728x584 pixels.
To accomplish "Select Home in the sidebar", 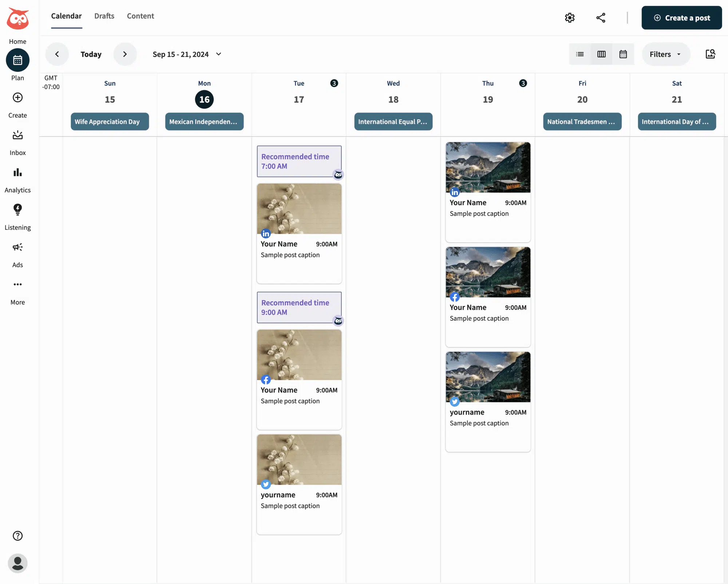I will [x=17, y=42].
